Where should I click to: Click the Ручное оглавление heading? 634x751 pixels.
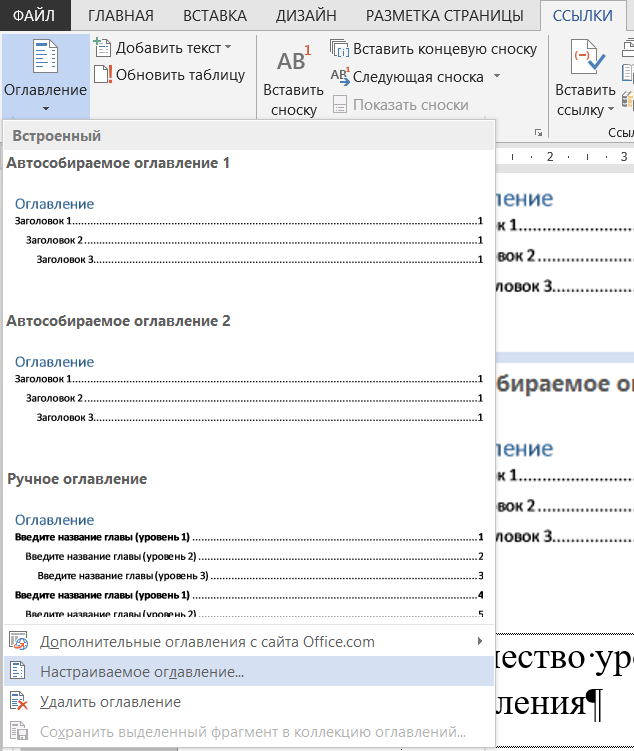tap(77, 479)
